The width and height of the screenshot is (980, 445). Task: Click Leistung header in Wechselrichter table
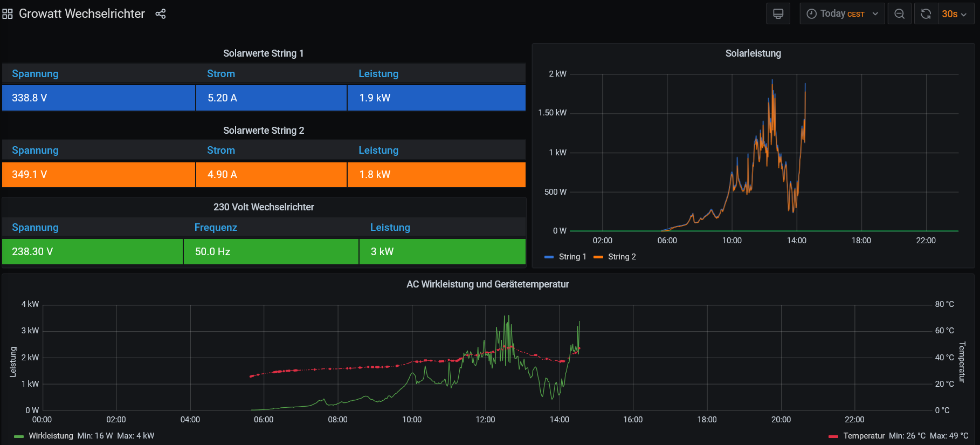coord(390,228)
